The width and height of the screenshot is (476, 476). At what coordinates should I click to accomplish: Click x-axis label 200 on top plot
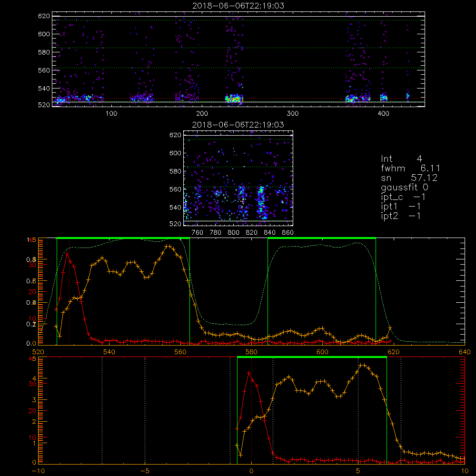(x=202, y=114)
